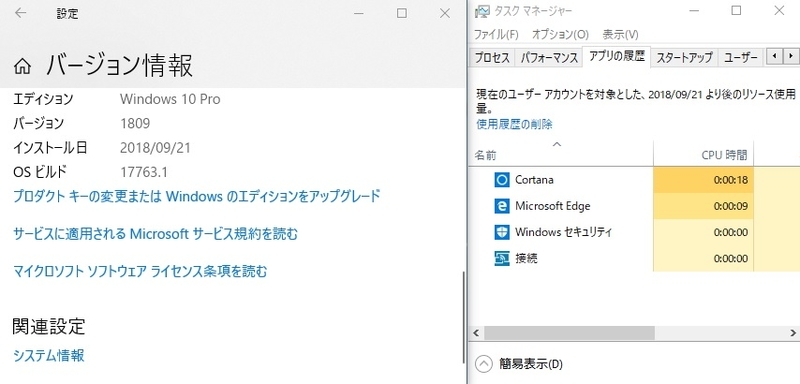Click the 簡易表示(D) button label
The width and height of the screenshot is (800, 384).
point(531,364)
